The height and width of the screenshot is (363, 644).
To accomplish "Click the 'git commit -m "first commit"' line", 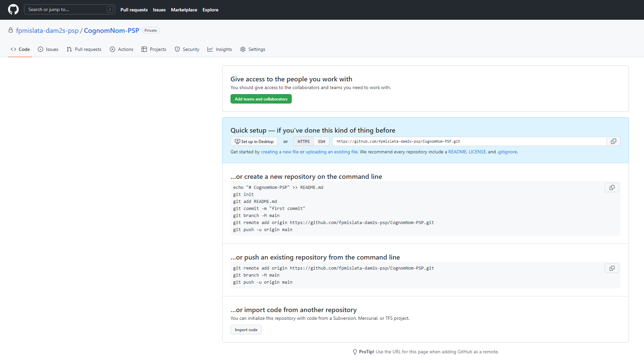I will pos(269,208).
